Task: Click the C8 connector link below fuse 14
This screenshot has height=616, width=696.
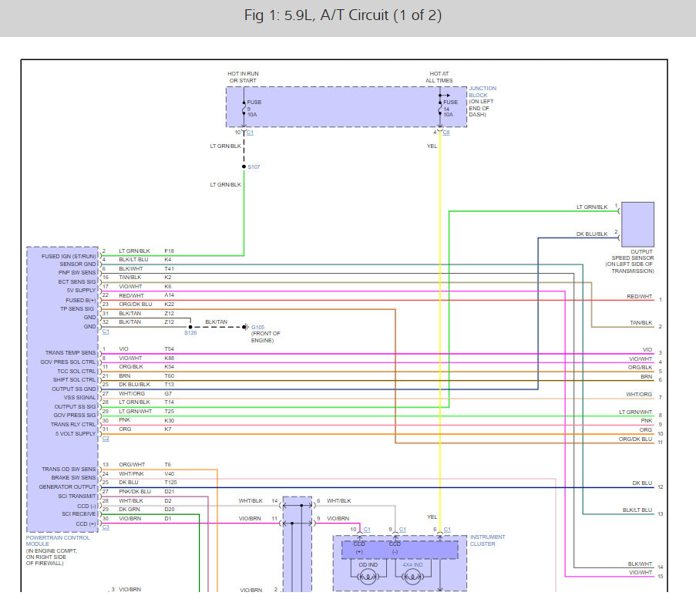Action: (x=446, y=133)
